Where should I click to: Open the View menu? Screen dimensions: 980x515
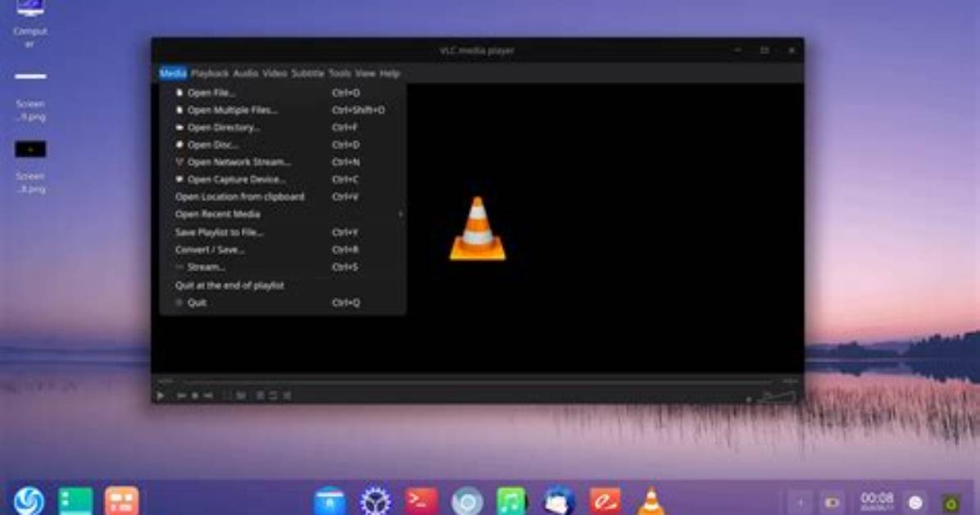coord(365,73)
